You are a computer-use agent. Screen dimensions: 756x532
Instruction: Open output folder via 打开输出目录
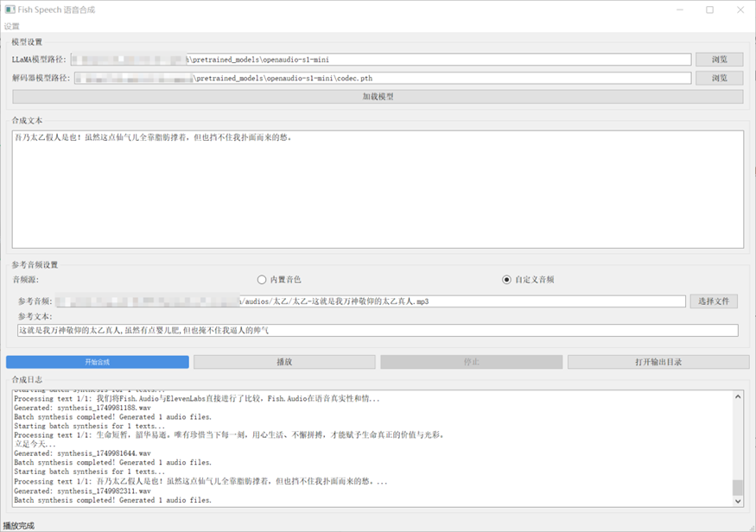tap(658, 362)
